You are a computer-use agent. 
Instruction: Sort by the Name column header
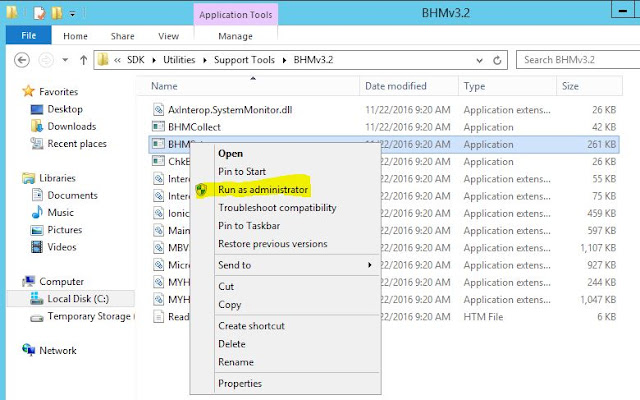tap(248, 86)
